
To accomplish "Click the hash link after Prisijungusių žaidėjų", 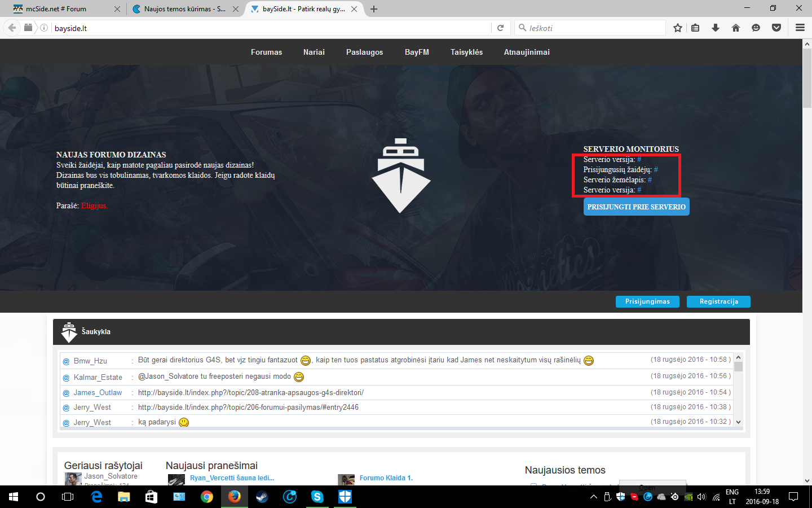I will click(x=656, y=169).
